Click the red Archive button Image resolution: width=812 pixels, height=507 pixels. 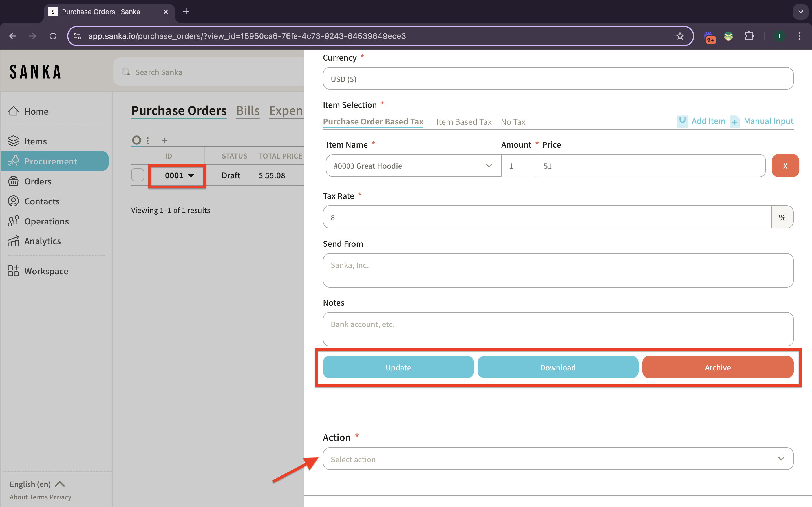tap(717, 367)
